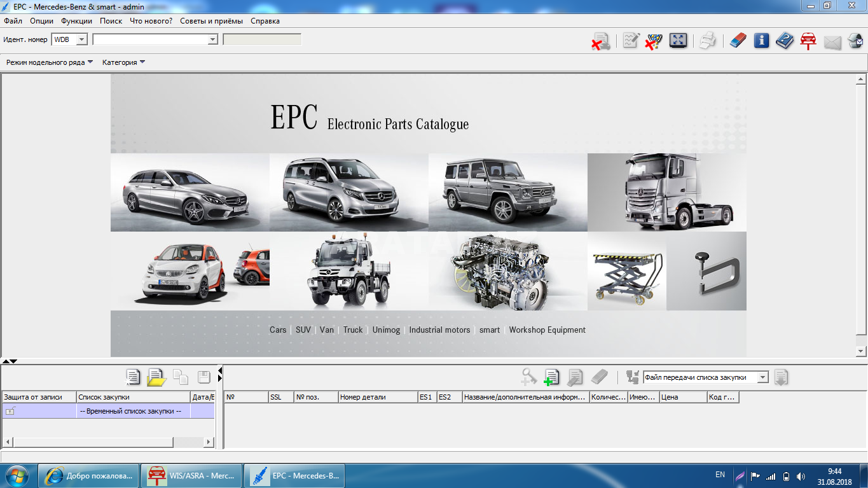
Task: Launch WIS via red car-lift icon
Action: coord(808,41)
